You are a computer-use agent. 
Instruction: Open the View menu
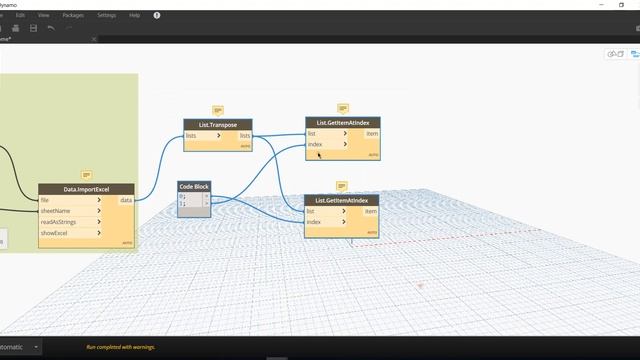tap(43, 15)
